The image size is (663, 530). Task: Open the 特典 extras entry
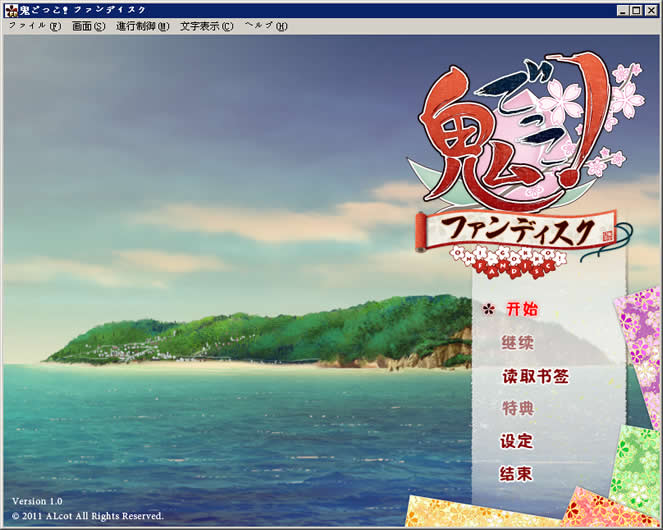coord(518,409)
